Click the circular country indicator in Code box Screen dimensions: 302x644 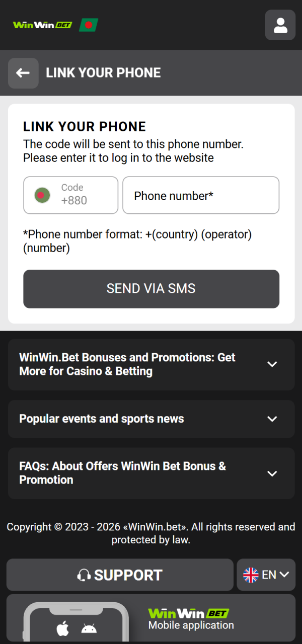[x=42, y=195]
